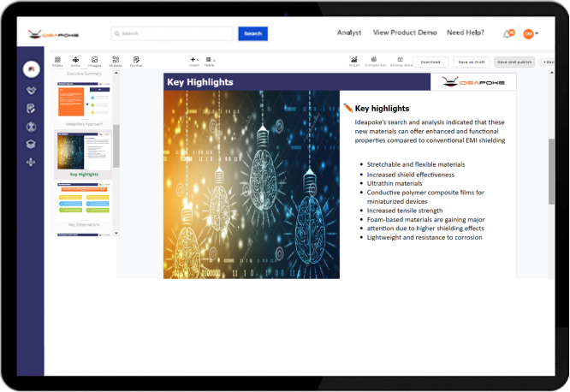Image resolution: width=570 pixels, height=392 pixels.
Task: Click the stacked layers icon in sidebar
Action: click(31, 145)
